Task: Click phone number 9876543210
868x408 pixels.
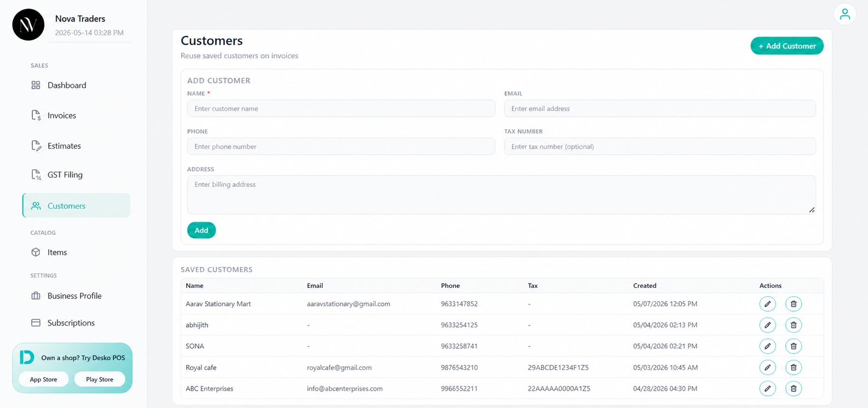Action: (x=459, y=367)
